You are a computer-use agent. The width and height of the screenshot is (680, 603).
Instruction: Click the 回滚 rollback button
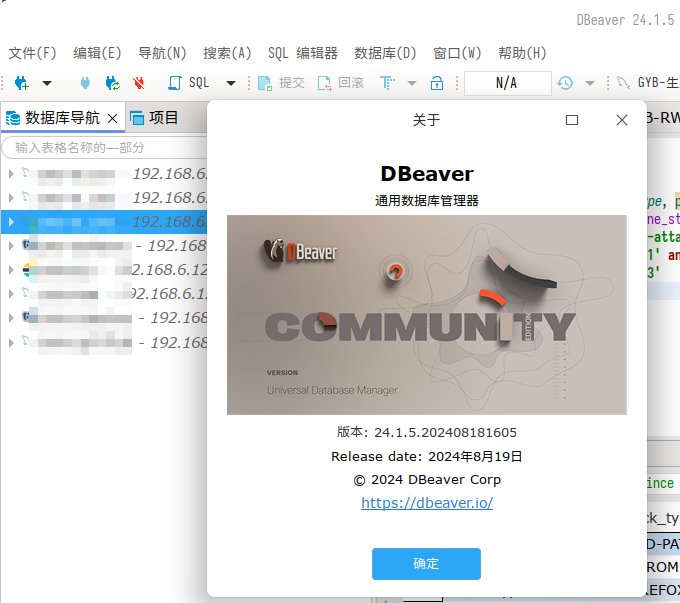[x=341, y=83]
